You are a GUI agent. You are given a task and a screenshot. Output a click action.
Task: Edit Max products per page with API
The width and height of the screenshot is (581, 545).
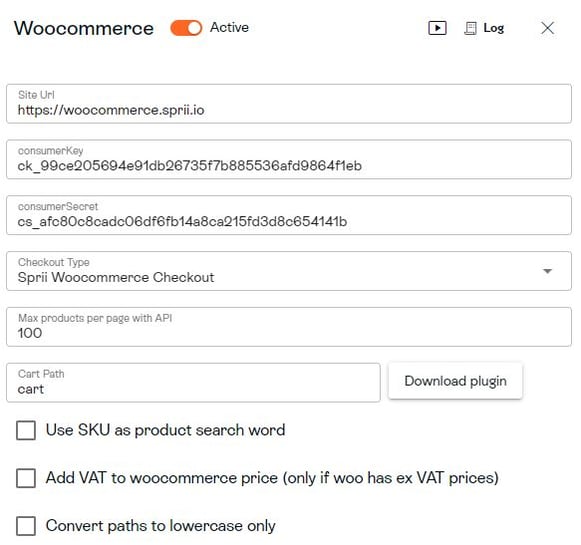[x=289, y=327]
